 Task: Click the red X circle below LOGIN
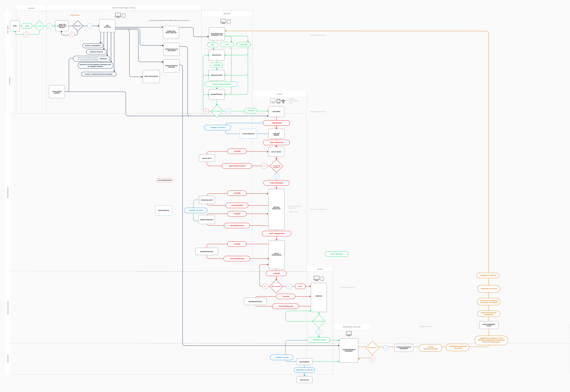pyautogui.click(x=26, y=35)
